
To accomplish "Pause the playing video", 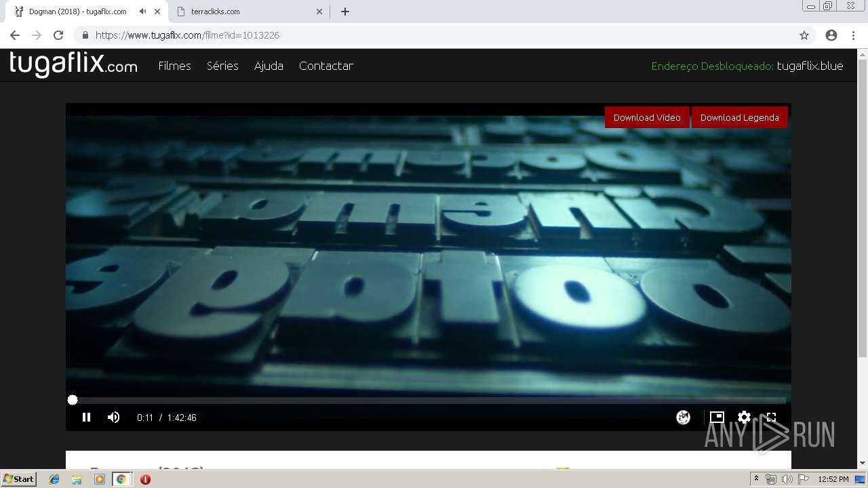I will pos(86,418).
